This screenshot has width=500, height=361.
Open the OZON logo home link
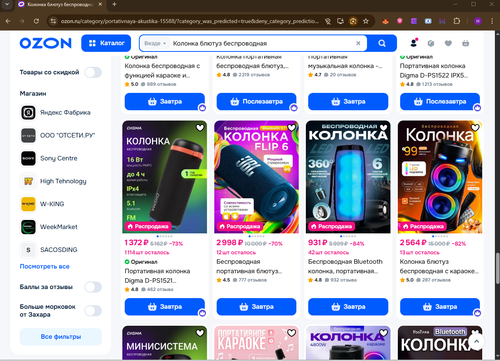(x=46, y=43)
